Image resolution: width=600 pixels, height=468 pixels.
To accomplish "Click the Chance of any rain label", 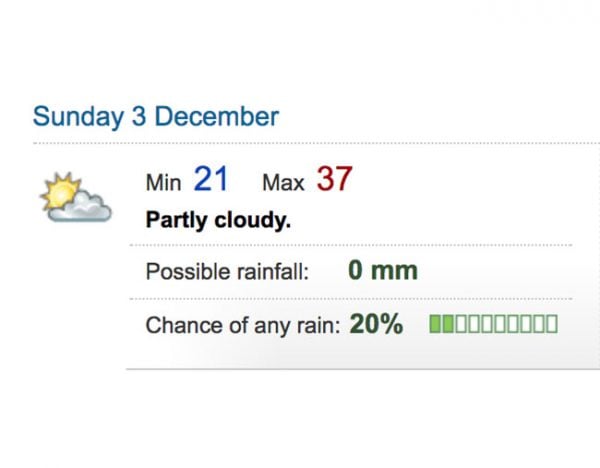I will point(243,326).
